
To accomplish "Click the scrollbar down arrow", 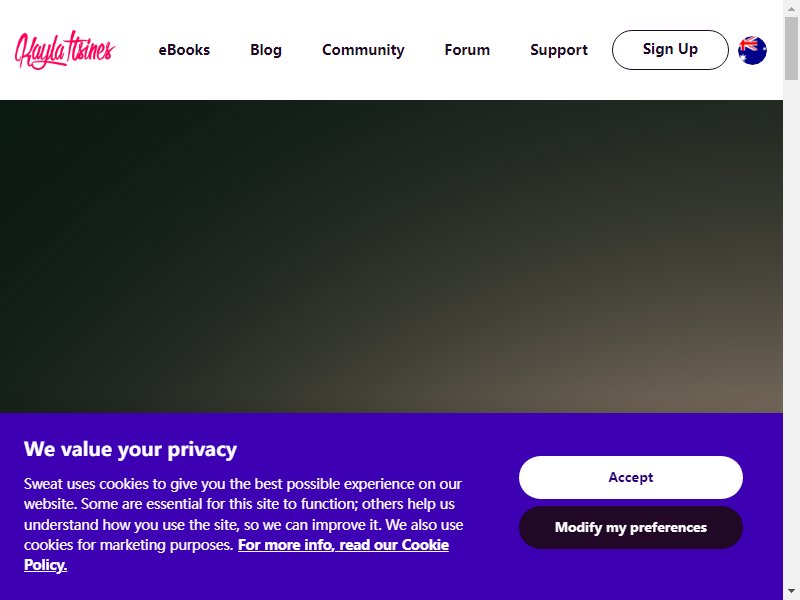I will pos(791,593).
